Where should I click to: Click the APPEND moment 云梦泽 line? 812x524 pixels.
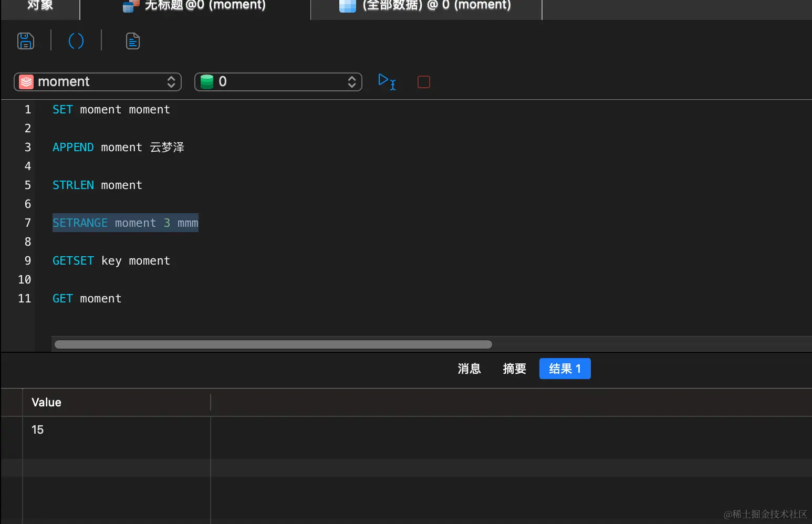[x=119, y=147]
